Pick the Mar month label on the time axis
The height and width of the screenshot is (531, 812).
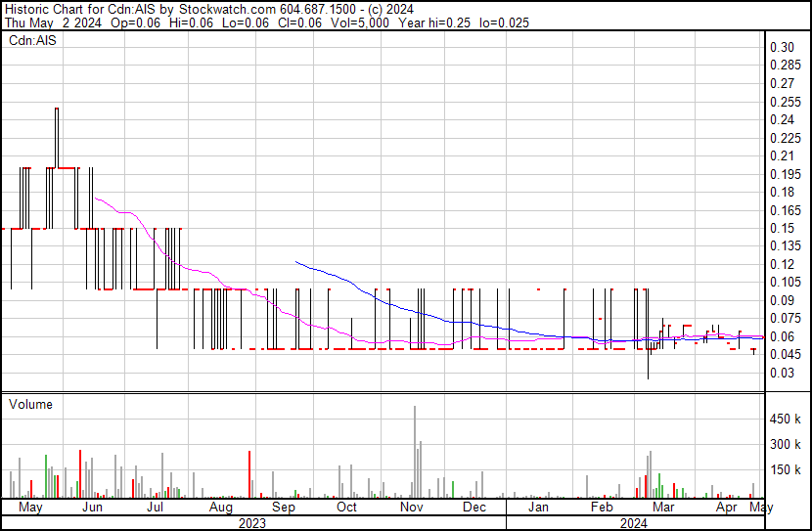[x=663, y=508]
